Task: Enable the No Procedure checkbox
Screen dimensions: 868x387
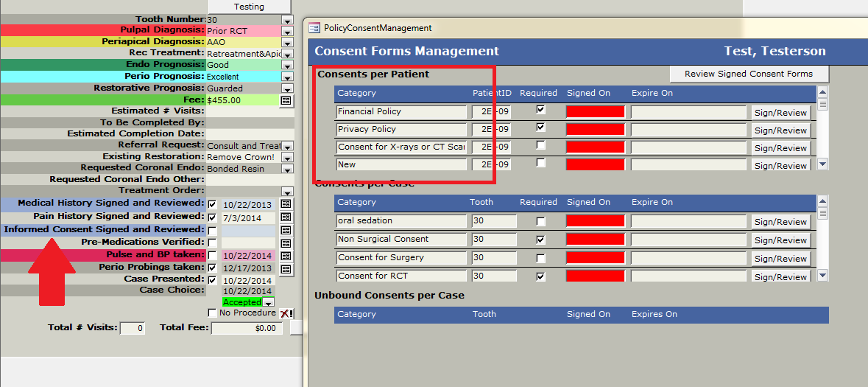Action: pos(213,313)
